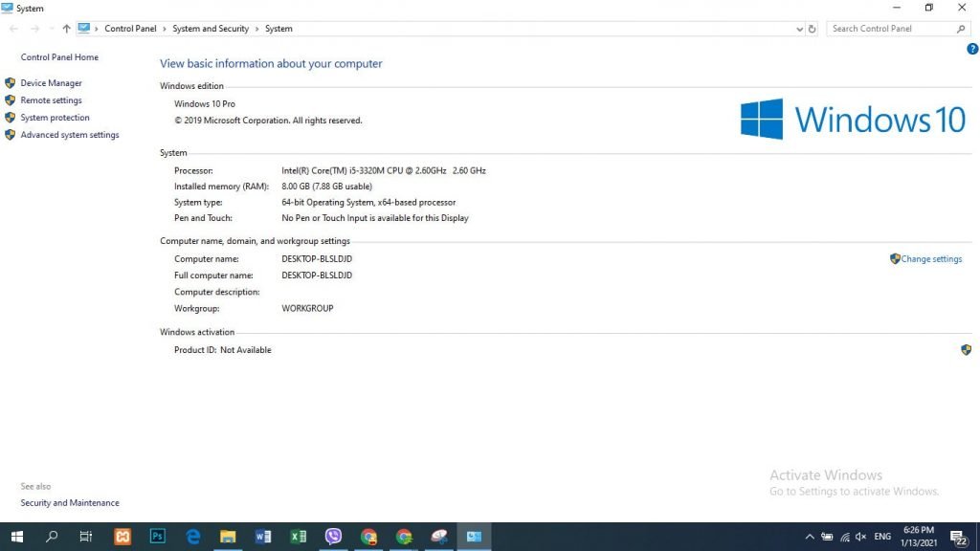Click the Back navigation arrow

[13, 29]
